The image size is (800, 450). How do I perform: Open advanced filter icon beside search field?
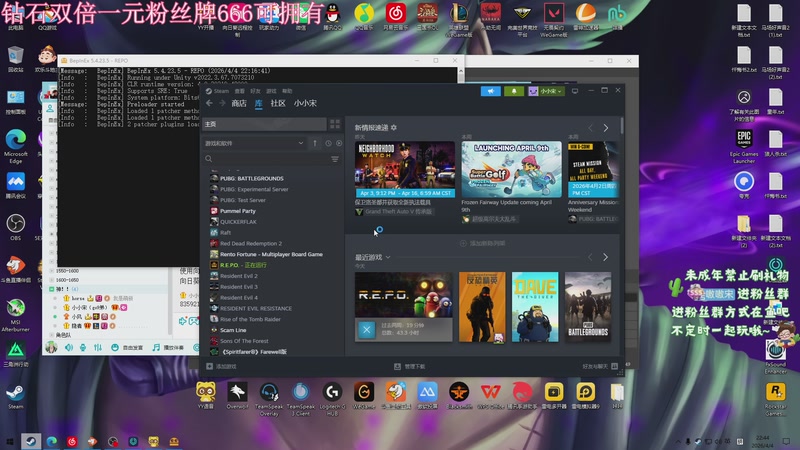(x=335, y=159)
